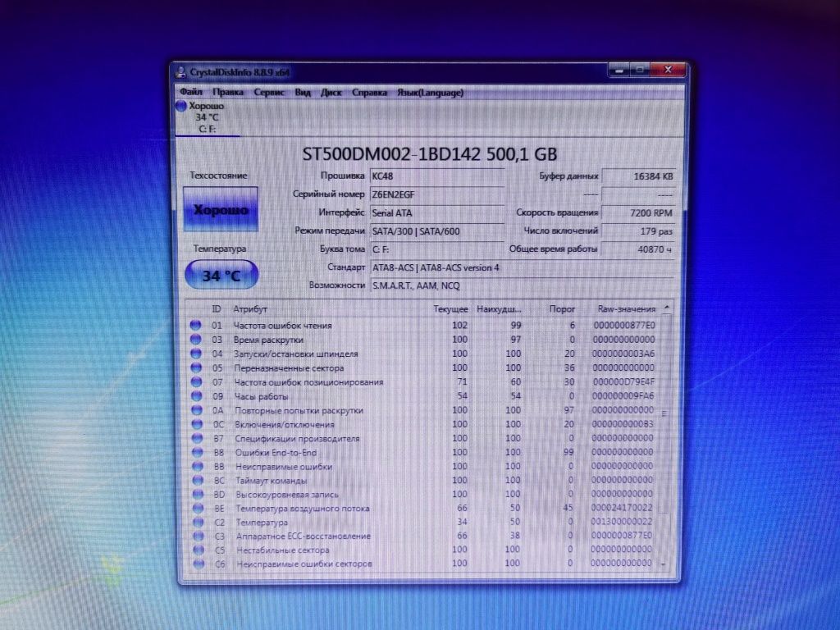Viewport: 840px width, 630px height.
Task: Click the Стандарт field ATA8-ACS
Action: point(522,267)
